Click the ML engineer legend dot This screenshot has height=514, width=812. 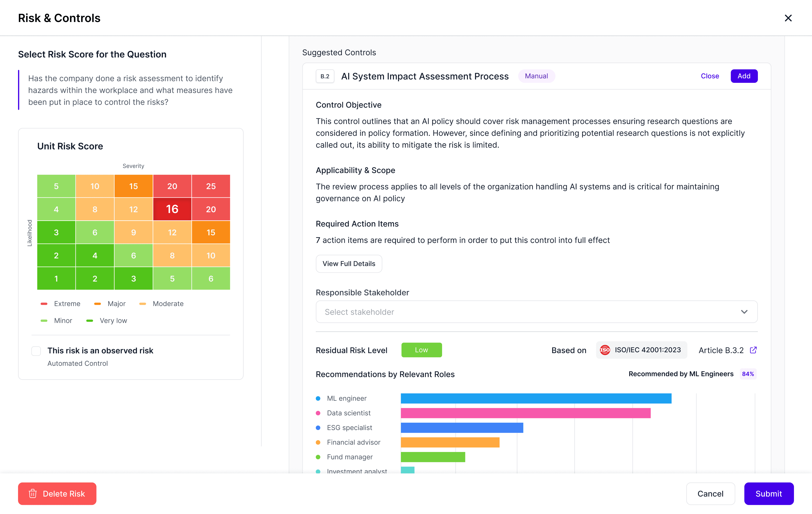pos(318,398)
